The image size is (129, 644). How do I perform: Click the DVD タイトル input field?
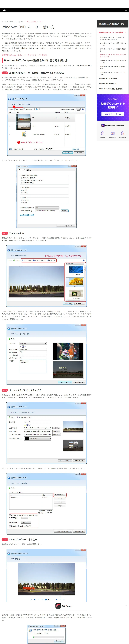[x=51, y=149]
